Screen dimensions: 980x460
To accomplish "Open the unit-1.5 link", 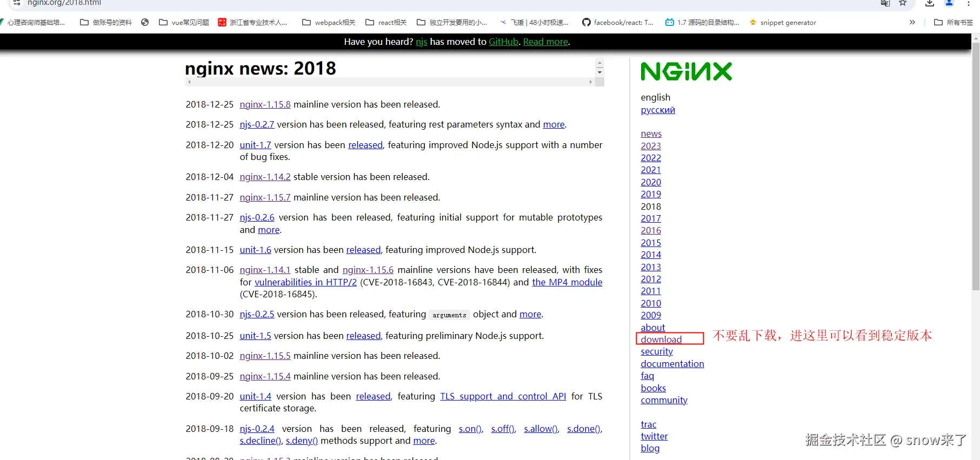I will click(x=255, y=336).
